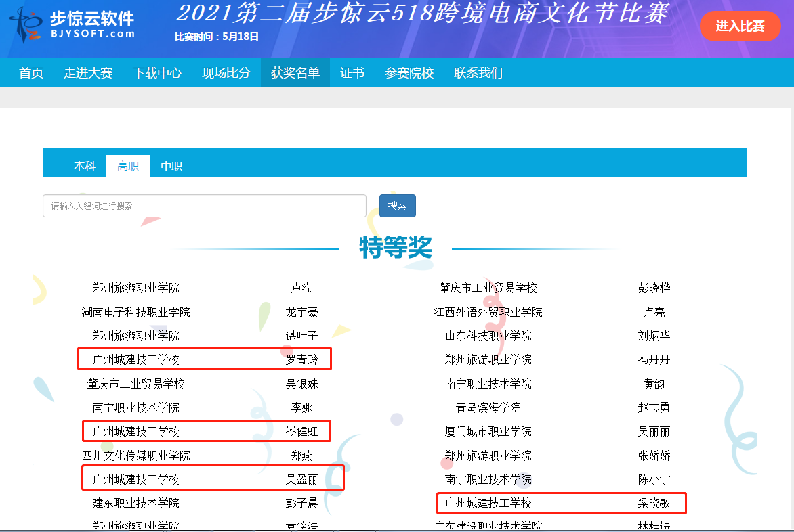
Task: Select 青岛滨海学院 entry
Action: [x=488, y=407]
